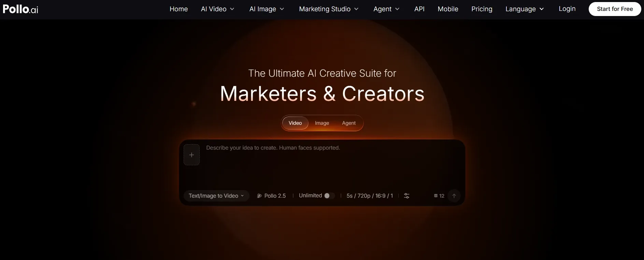Click the Start for Free button
This screenshot has width=644, height=260.
click(615, 9)
